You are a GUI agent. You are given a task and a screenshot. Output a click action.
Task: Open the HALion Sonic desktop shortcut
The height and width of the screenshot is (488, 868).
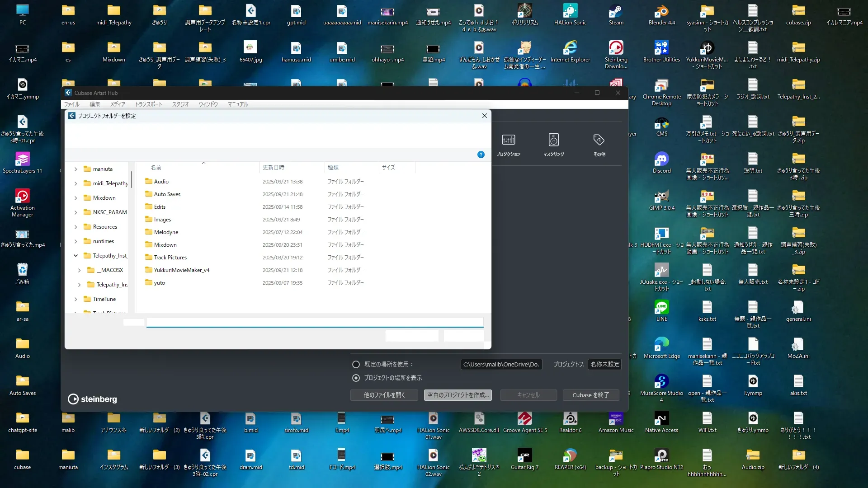coord(570,11)
